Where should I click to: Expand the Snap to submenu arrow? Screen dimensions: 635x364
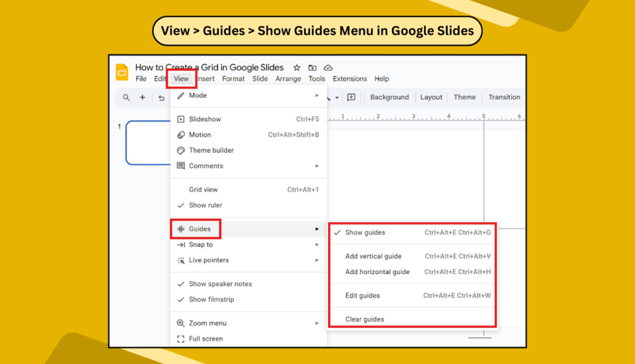pos(317,244)
